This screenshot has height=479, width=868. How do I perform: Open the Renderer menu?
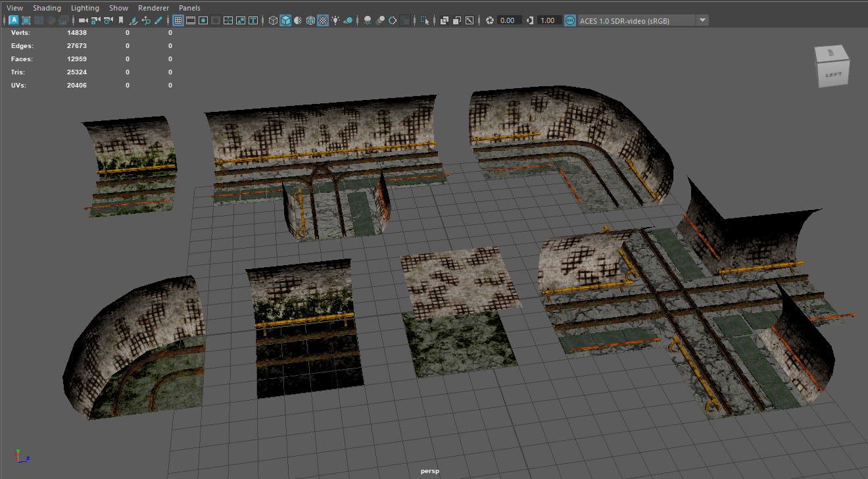coord(153,8)
